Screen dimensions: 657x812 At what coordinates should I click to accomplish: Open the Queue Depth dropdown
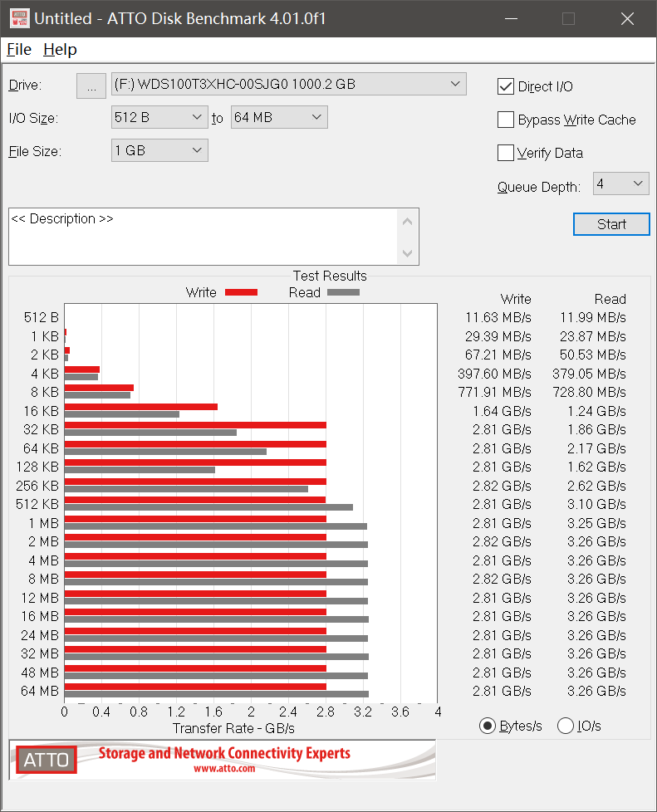click(620, 183)
